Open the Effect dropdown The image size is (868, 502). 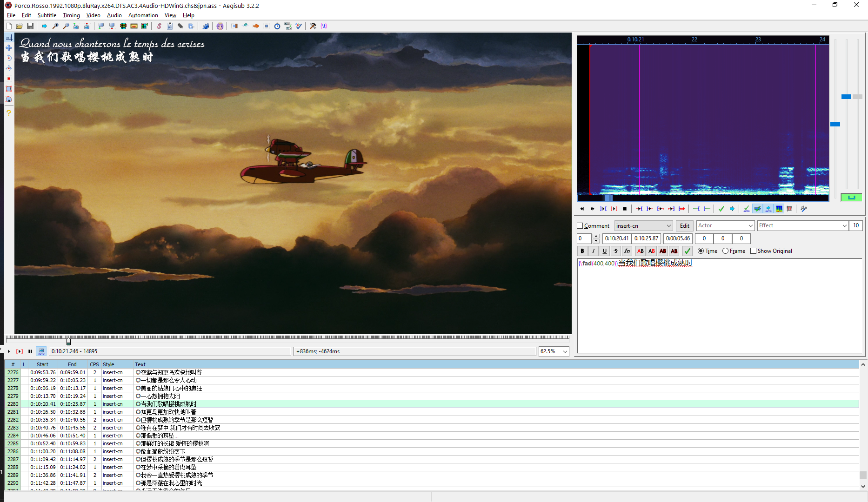pos(803,225)
